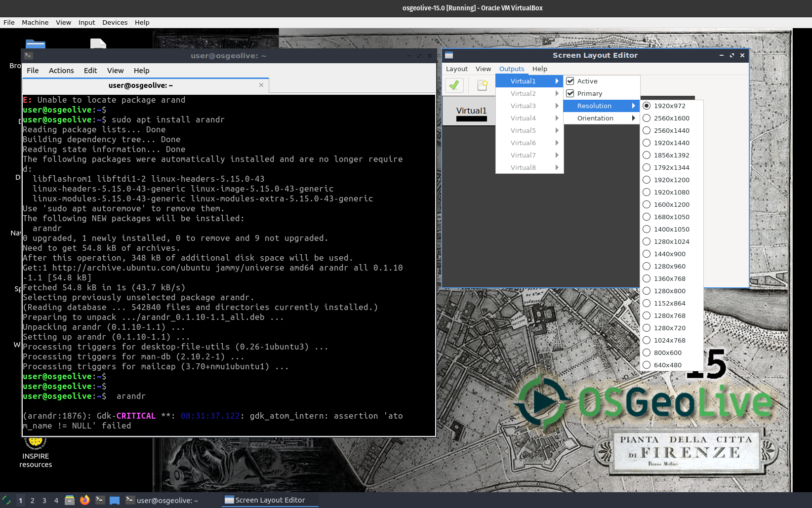Expand the Virtual5 output submenu
812x508 pixels.
529,130
